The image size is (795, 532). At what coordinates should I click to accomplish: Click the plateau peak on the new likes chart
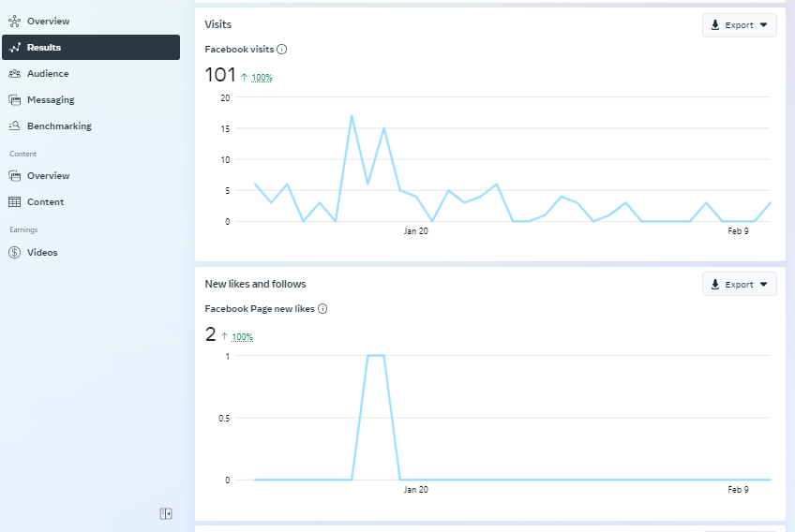point(376,356)
